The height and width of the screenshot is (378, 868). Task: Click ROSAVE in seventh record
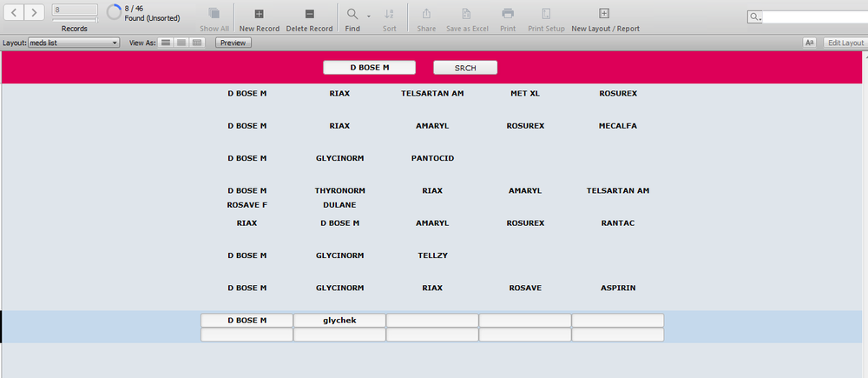click(x=525, y=288)
